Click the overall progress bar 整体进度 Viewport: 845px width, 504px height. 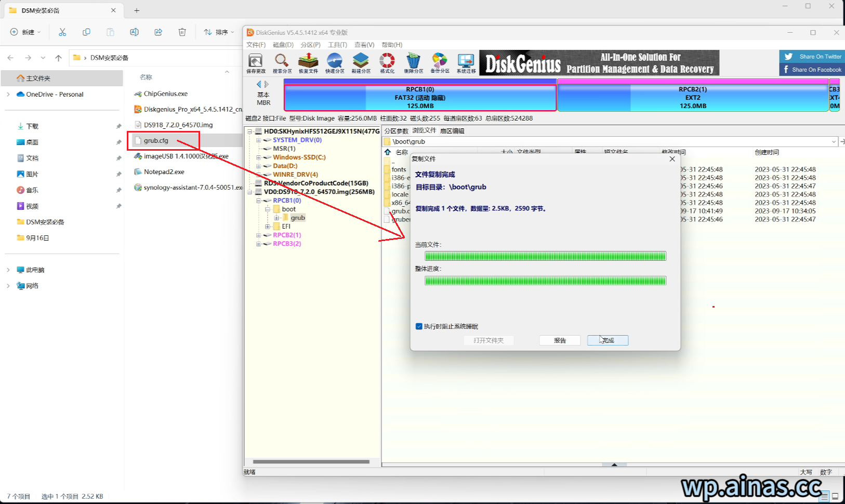[x=545, y=281]
